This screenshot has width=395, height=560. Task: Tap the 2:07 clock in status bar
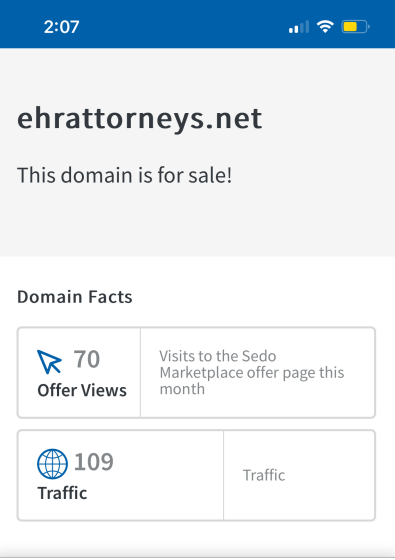point(61,27)
